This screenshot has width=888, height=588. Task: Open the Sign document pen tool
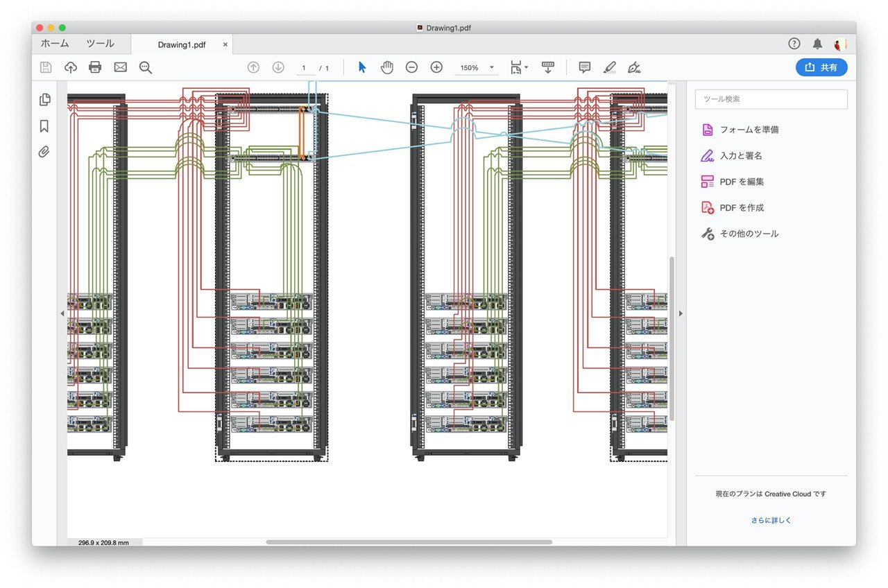coord(633,67)
